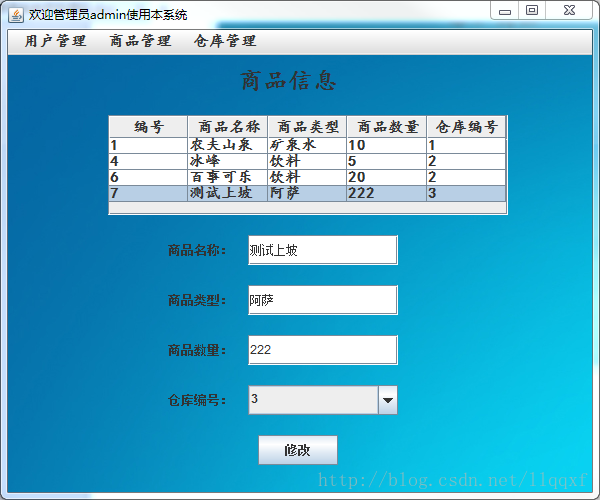Select the 百事可乐 table cell
The image size is (600, 500).
tap(228, 178)
